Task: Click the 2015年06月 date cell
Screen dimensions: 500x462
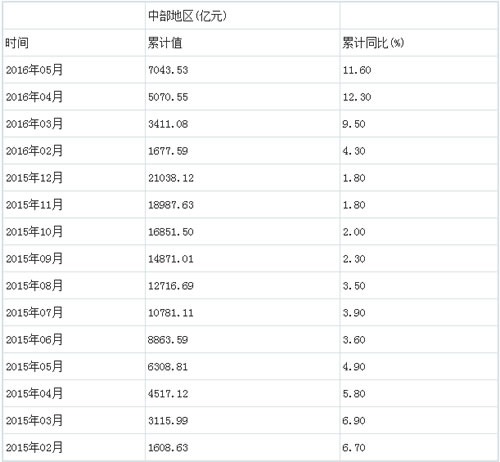Action: [34, 340]
